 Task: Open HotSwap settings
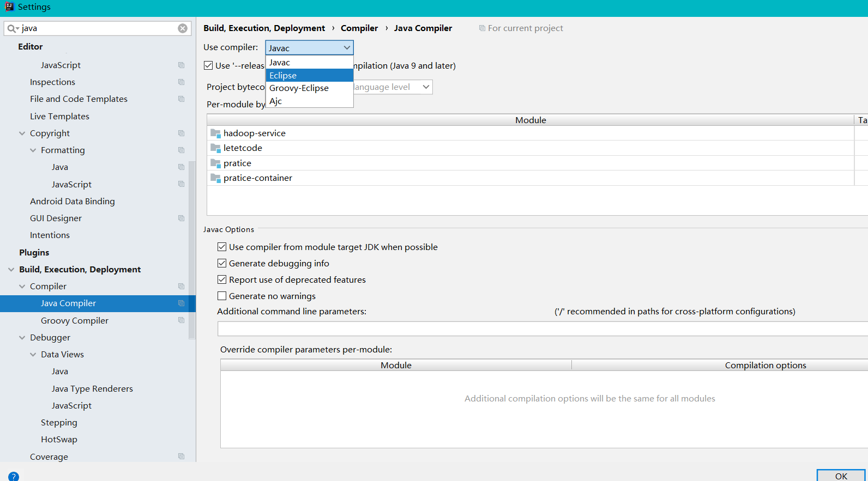click(59, 439)
